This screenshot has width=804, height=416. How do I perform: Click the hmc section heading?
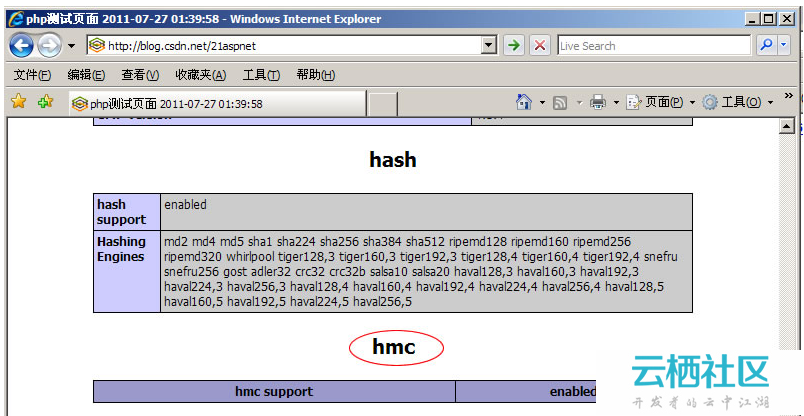[x=394, y=347]
